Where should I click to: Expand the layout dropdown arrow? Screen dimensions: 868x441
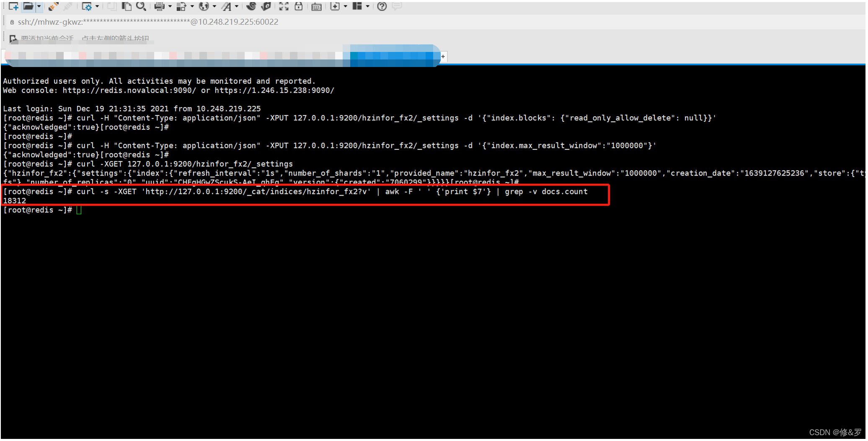click(x=367, y=6)
